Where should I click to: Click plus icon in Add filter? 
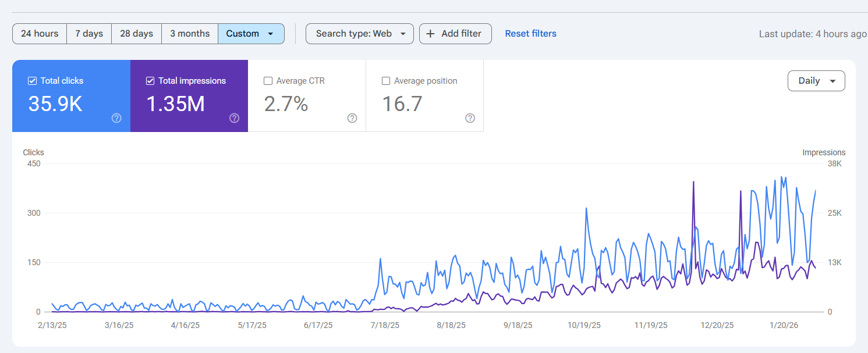pos(431,34)
